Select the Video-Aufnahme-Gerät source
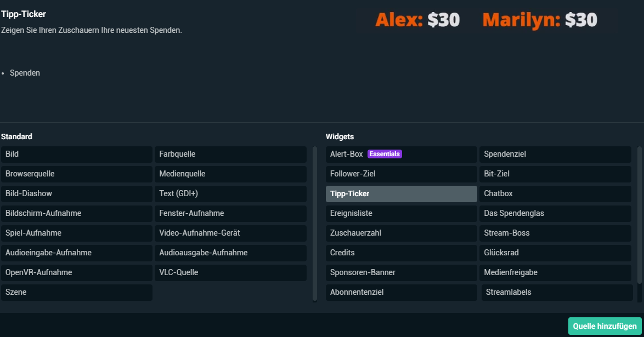 click(230, 233)
